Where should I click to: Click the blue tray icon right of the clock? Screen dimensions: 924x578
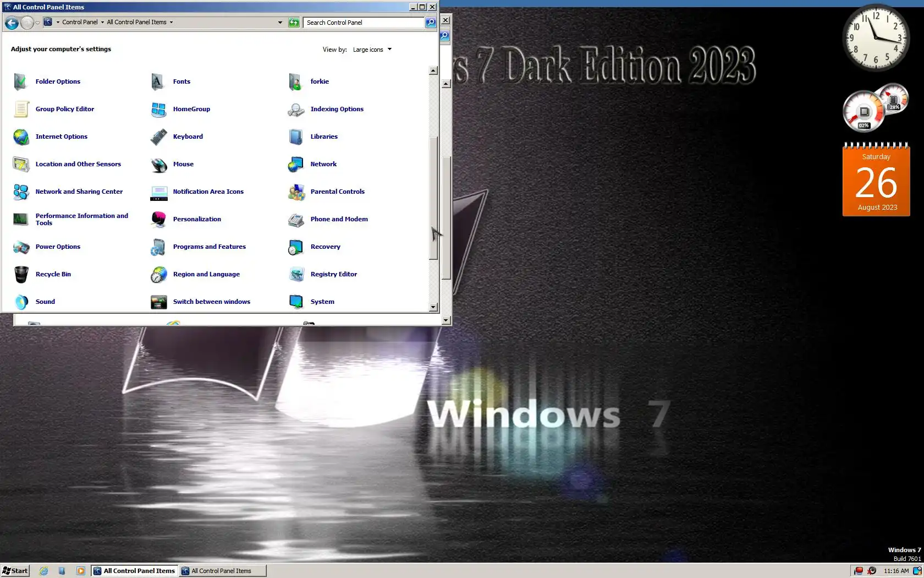click(x=917, y=571)
